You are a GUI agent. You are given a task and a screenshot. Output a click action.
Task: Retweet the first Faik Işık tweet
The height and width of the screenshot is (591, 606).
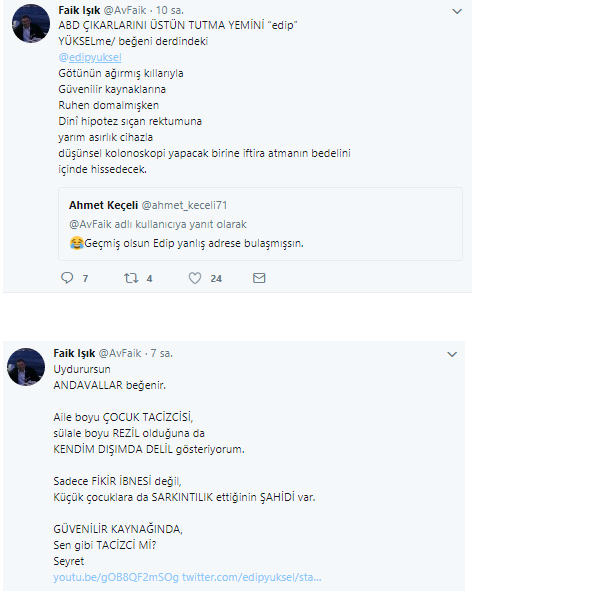(129, 278)
